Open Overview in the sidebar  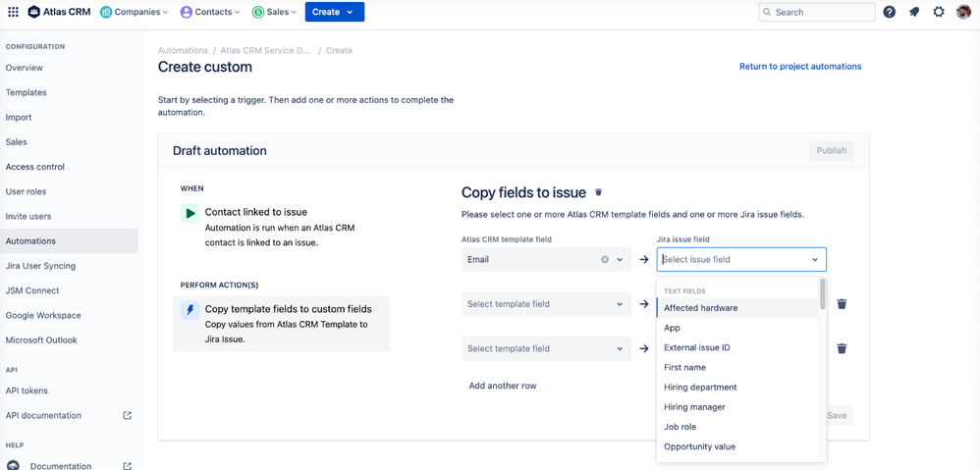pos(69,68)
